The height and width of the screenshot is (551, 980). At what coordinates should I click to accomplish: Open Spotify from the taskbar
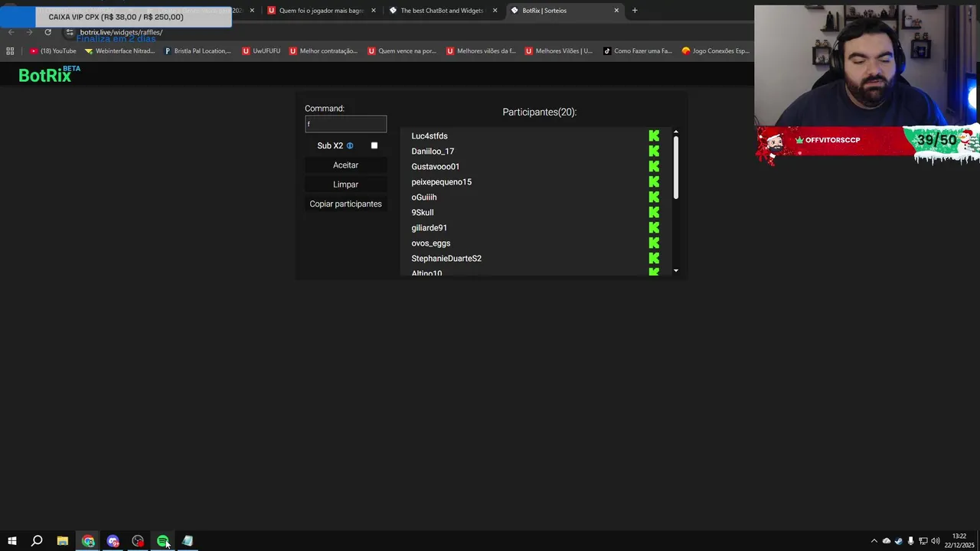(163, 541)
